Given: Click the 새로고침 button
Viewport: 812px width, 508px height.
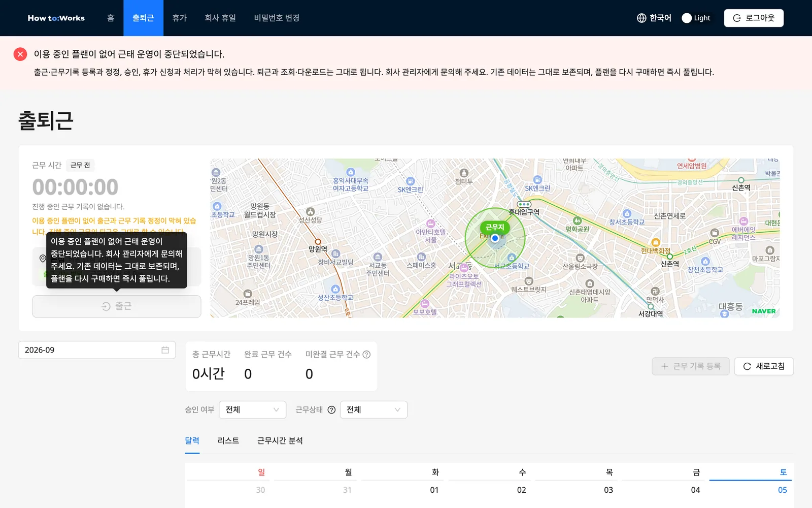Looking at the screenshot, I should point(764,366).
